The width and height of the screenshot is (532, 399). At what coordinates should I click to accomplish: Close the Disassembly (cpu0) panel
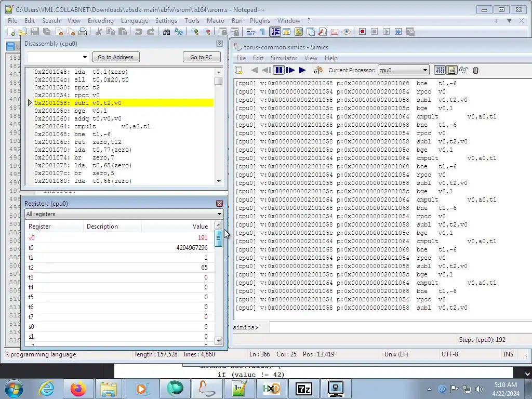coord(220,44)
